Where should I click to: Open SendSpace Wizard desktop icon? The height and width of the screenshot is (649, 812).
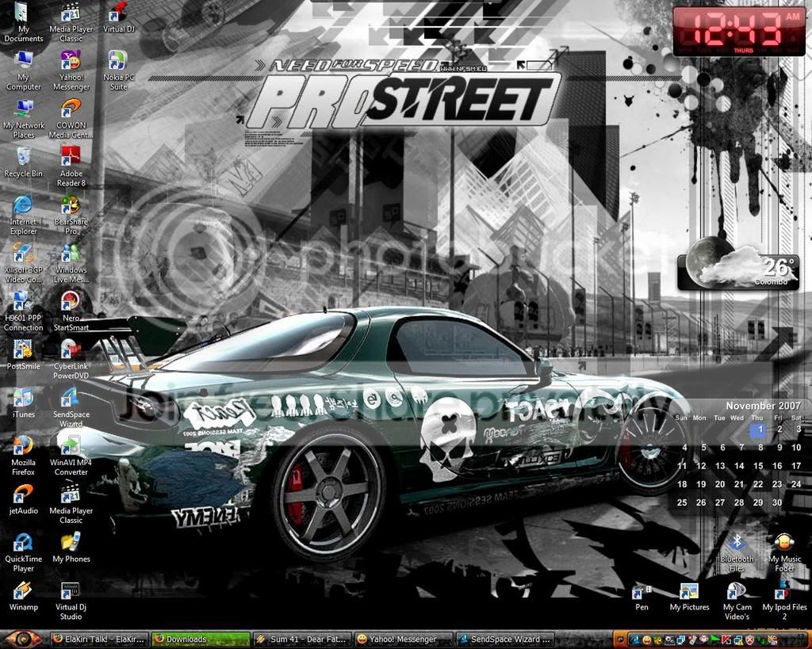coord(71,408)
